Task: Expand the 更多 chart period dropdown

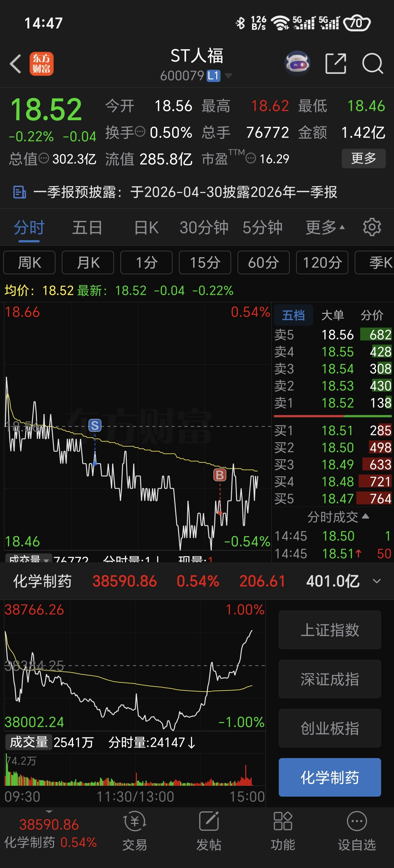Action: [x=325, y=227]
